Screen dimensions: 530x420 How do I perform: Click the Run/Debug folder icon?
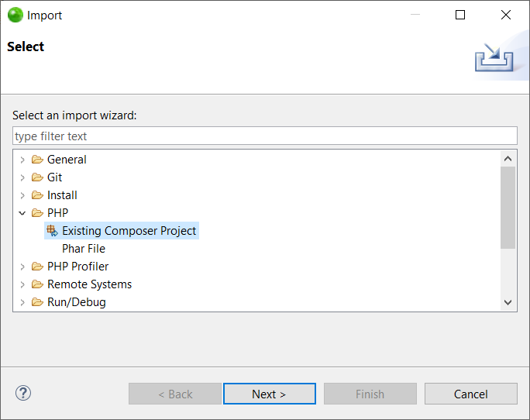tap(37, 302)
